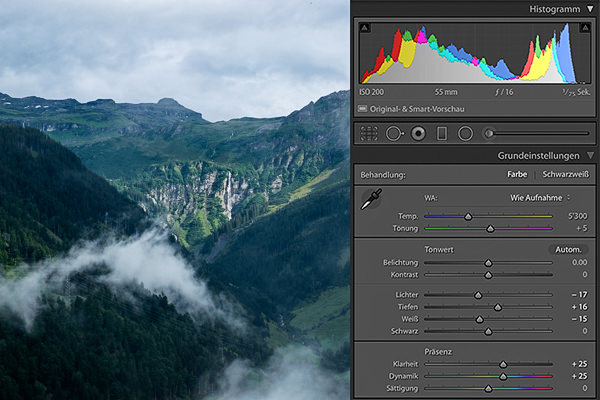Switch treatment to Schwarzweiß

point(566,175)
